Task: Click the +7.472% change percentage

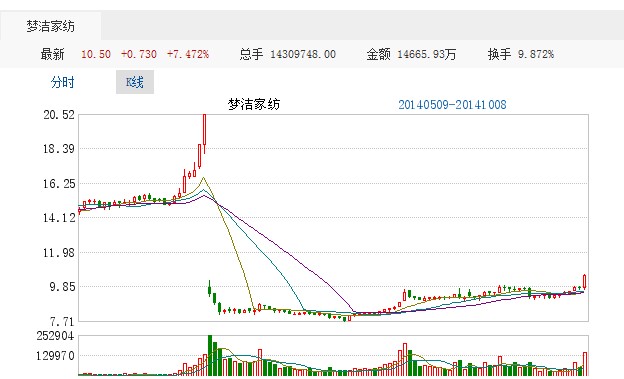Action: coord(188,54)
